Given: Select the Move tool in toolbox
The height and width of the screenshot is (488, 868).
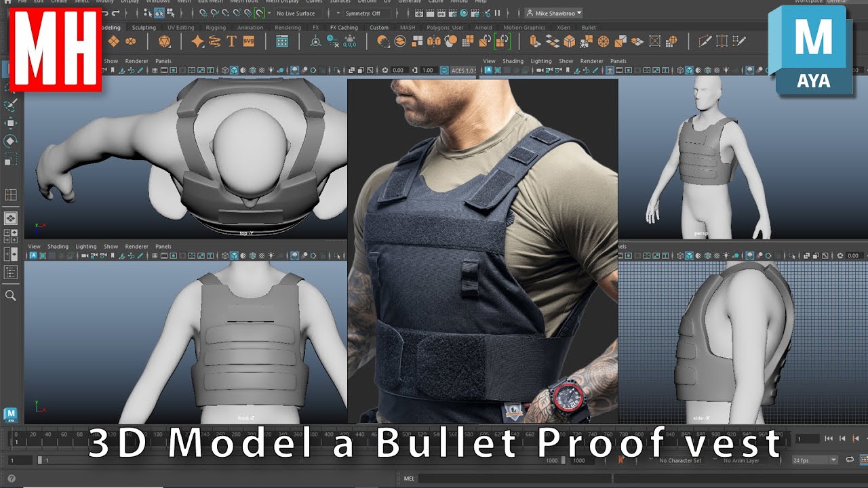Looking at the screenshot, I should (x=11, y=123).
